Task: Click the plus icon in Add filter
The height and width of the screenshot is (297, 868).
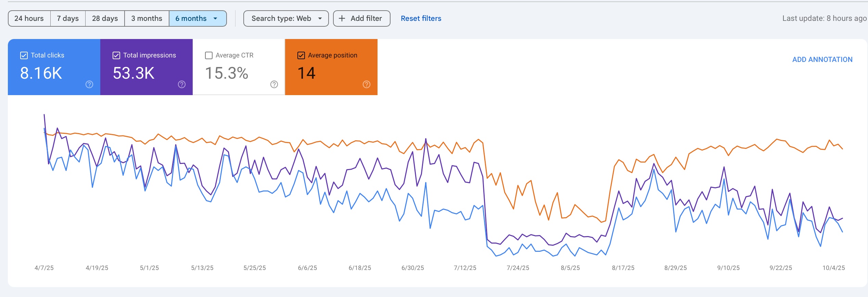Action: pyautogui.click(x=342, y=18)
